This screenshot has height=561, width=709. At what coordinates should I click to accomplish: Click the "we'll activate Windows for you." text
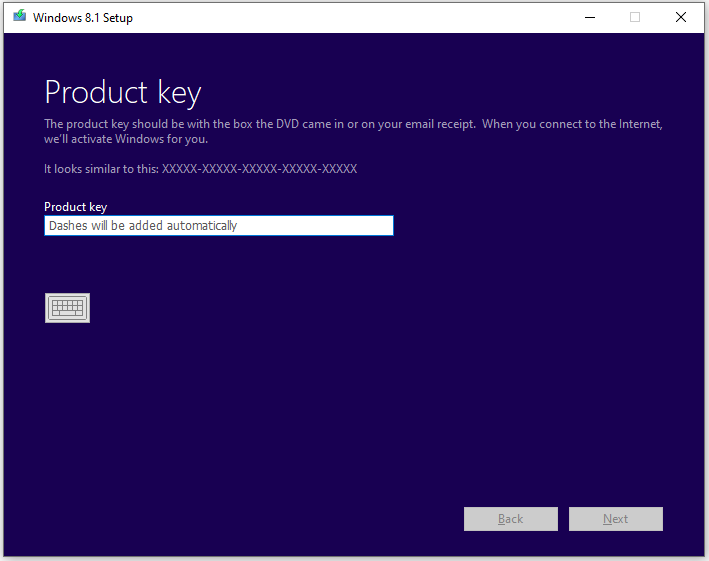(x=126, y=139)
